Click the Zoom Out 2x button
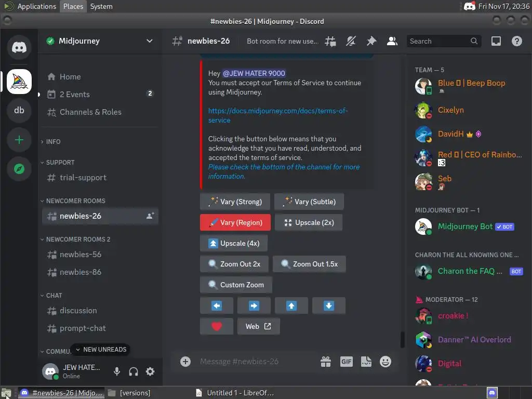532x399 pixels. click(x=234, y=264)
